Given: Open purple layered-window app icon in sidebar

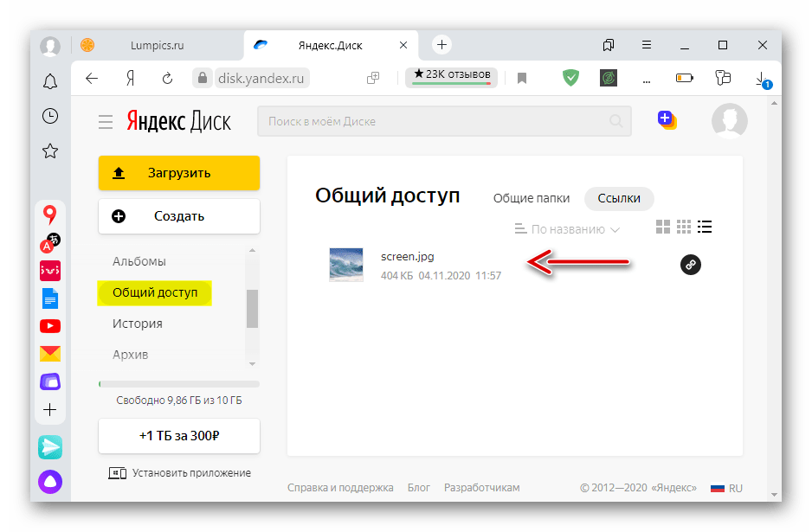Looking at the screenshot, I should [50, 381].
